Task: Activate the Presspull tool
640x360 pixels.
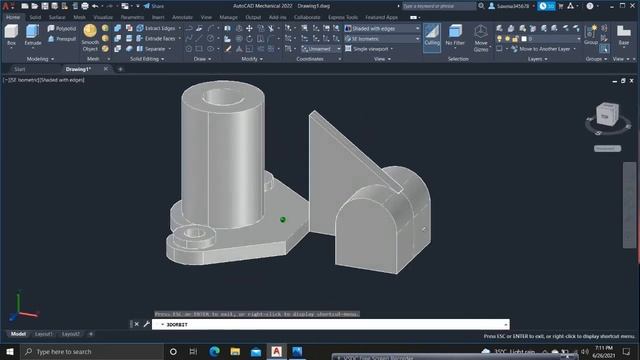Action: (x=62, y=39)
